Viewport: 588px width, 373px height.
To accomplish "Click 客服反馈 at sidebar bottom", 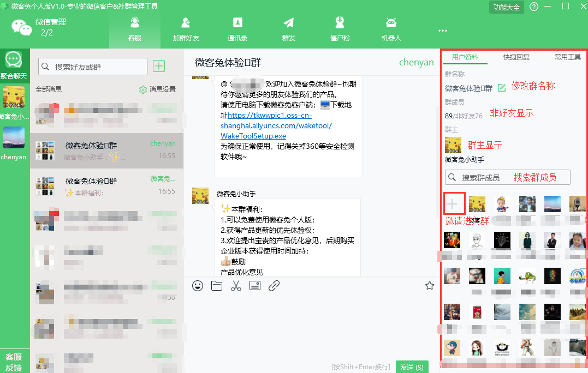I will [14, 362].
